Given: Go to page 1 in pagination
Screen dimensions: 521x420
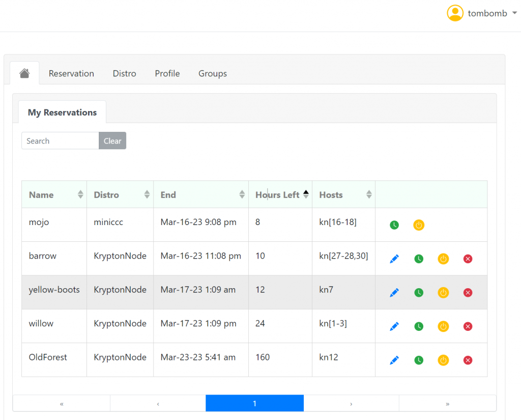Looking at the screenshot, I should click(254, 403).
